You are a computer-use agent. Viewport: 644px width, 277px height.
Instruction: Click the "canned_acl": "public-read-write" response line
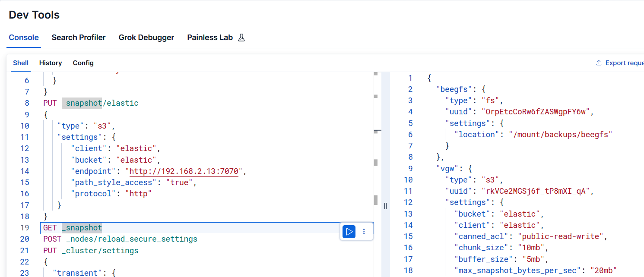[531, 236]
